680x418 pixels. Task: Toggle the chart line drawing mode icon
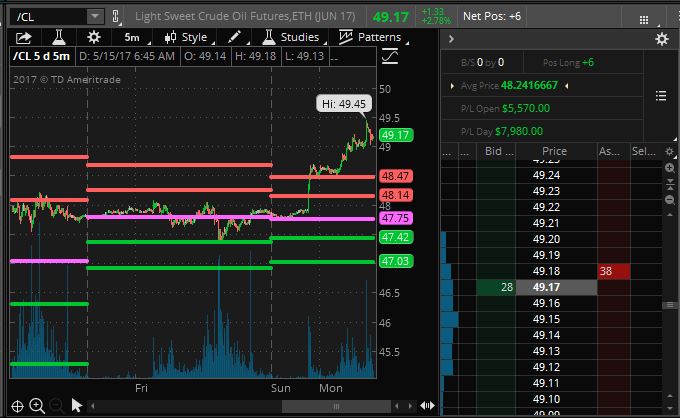[390, 57]
